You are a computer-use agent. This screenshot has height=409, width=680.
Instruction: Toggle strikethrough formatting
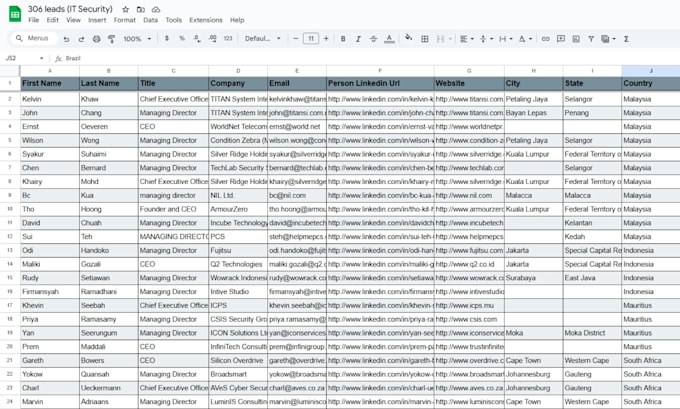click(373, 39)
